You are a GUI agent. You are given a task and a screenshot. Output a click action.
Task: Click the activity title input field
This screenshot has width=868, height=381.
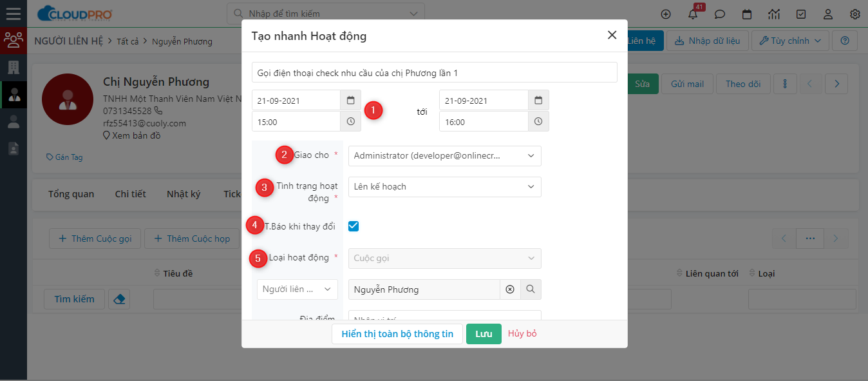point(434,72)
